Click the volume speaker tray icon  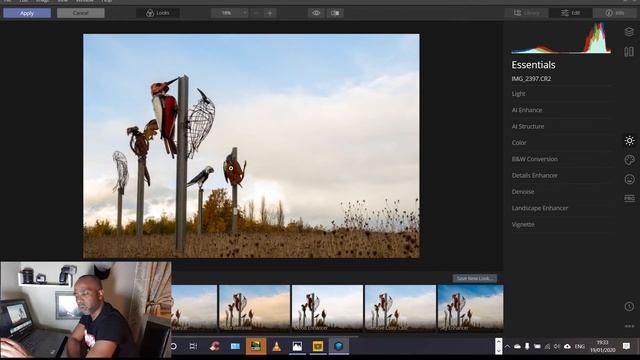557,347
